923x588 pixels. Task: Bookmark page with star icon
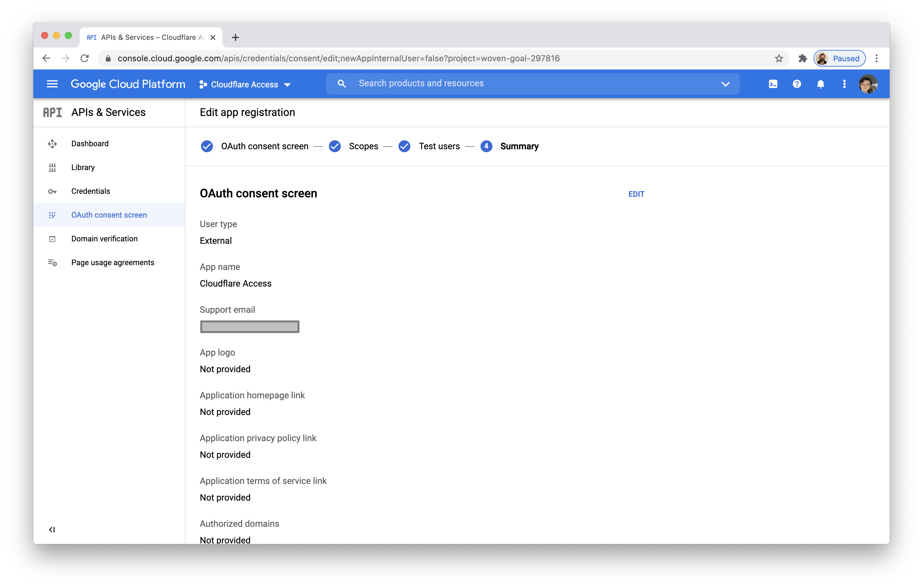[778, 58]
